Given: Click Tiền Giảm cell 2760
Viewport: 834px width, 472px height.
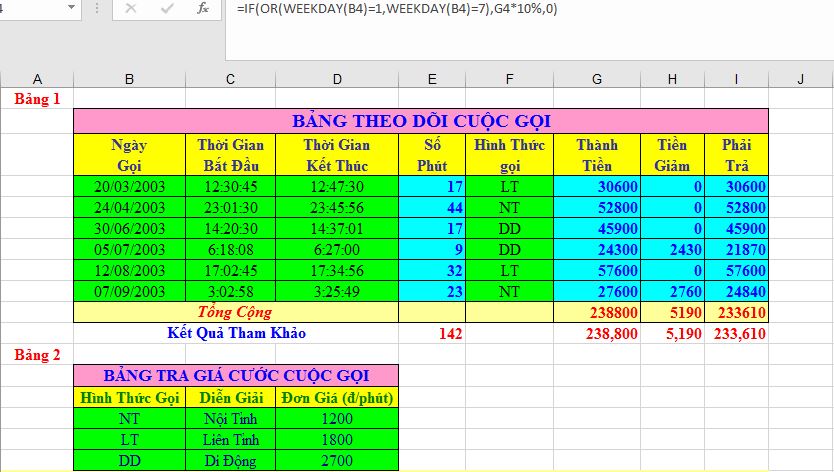Looking at the screenshot, I should (x=673, y=292).
